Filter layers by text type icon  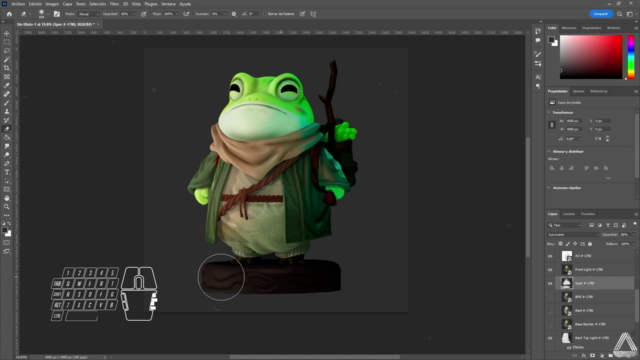point(608,225)
